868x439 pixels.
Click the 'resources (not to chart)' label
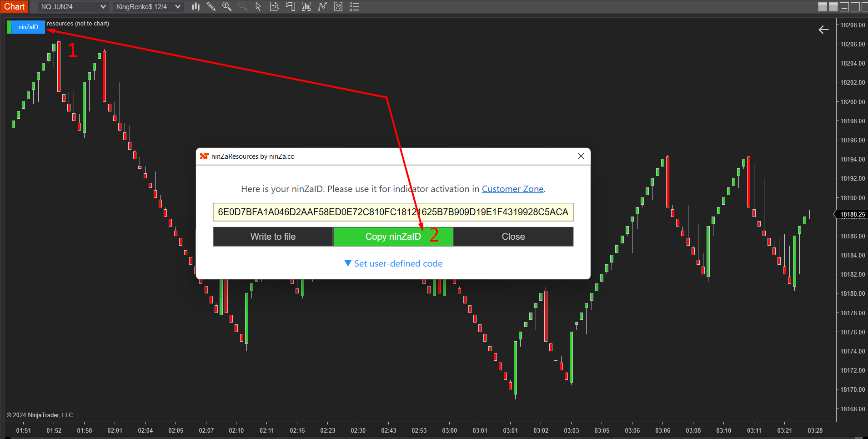(x=78, y=24)
